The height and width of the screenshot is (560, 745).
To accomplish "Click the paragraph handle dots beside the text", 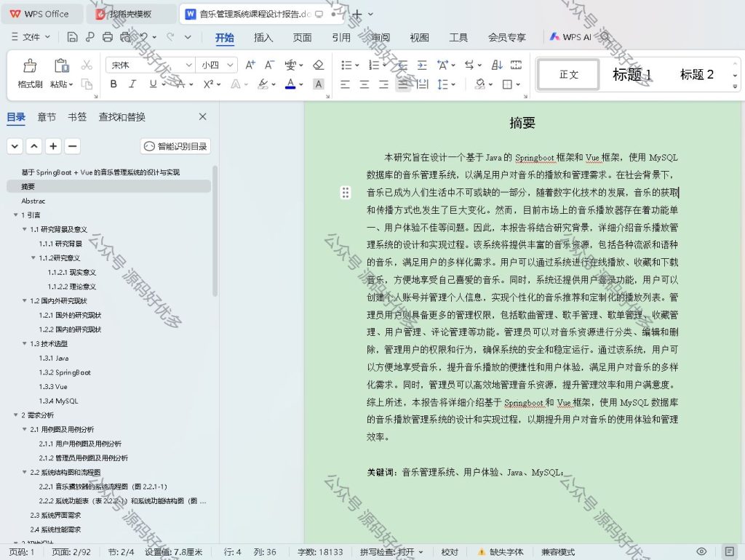I will point(346,193).
